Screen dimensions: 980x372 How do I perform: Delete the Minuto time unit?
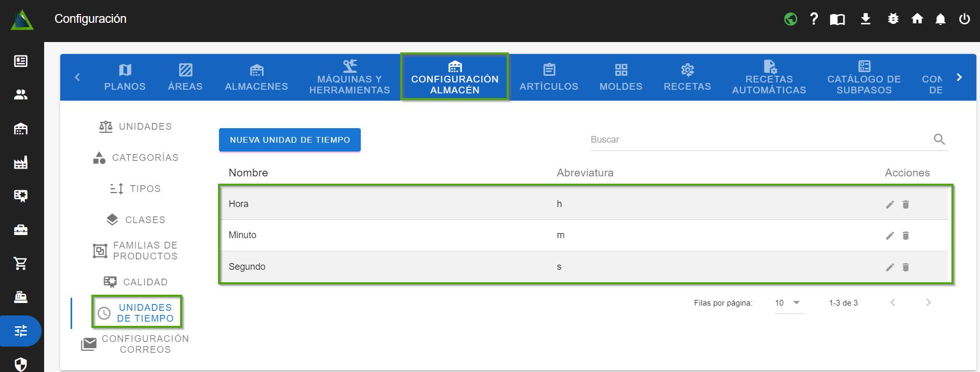(906, 236)
